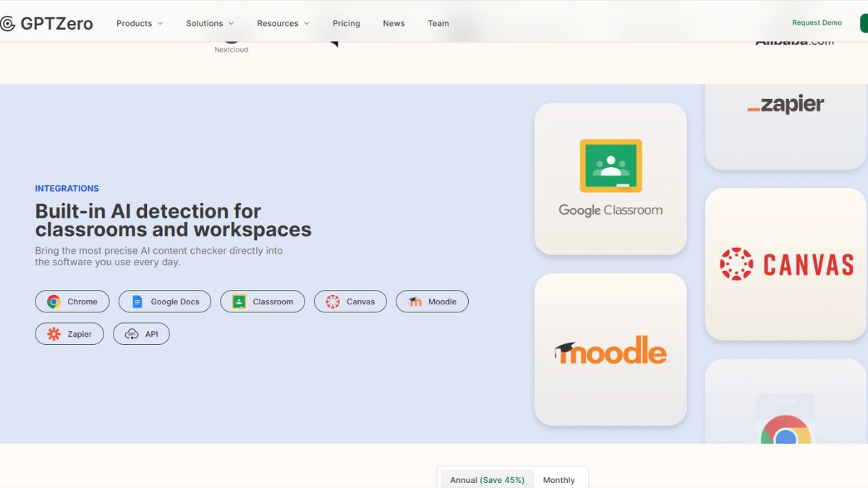
Task: Click the Google Classroom chalkboard logo on card
Action: [610, 166]
